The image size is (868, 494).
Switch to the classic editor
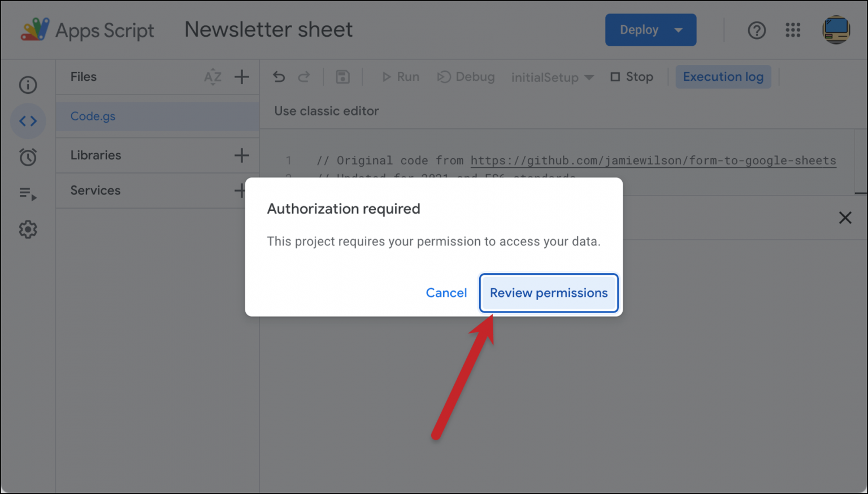[x=326, y=111]
